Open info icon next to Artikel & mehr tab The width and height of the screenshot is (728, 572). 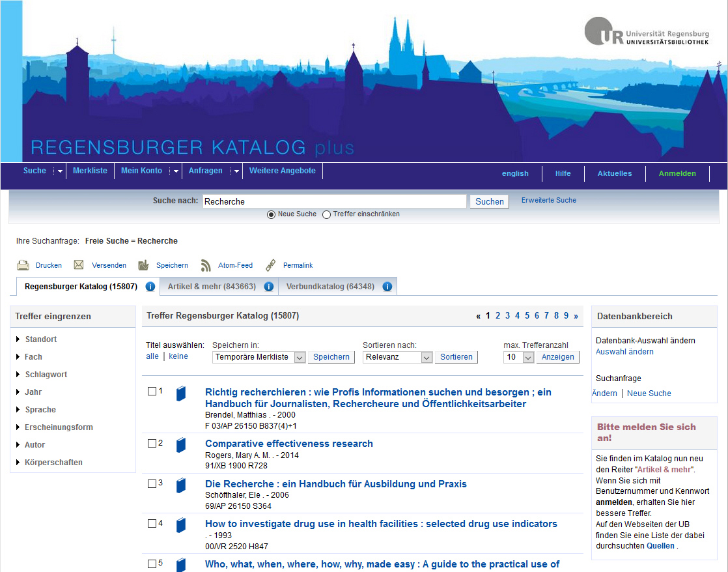pos(269,287)
